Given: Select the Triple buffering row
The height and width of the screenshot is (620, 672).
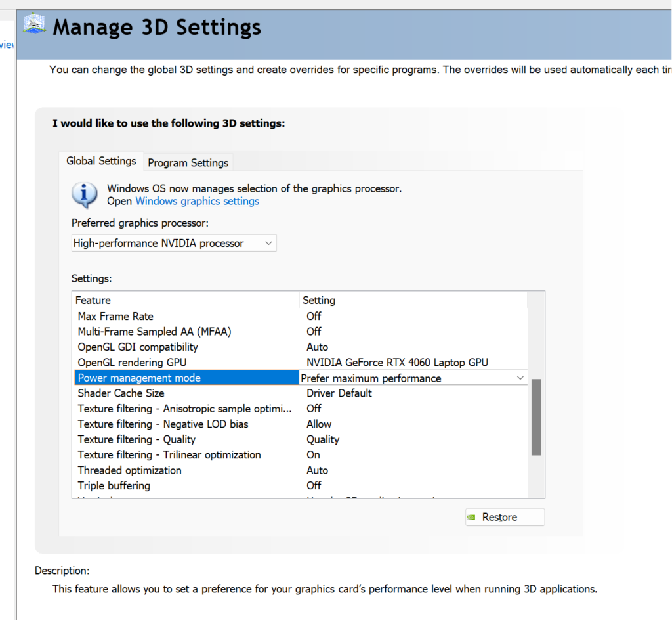Looking at the screenshot, I should pyautogui.click(x=301, y=486).
